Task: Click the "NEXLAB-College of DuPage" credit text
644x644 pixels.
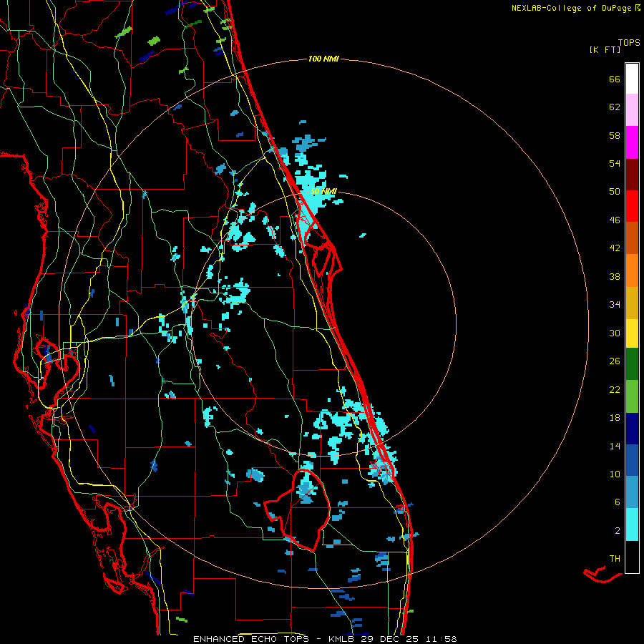Action: (571, 8)
